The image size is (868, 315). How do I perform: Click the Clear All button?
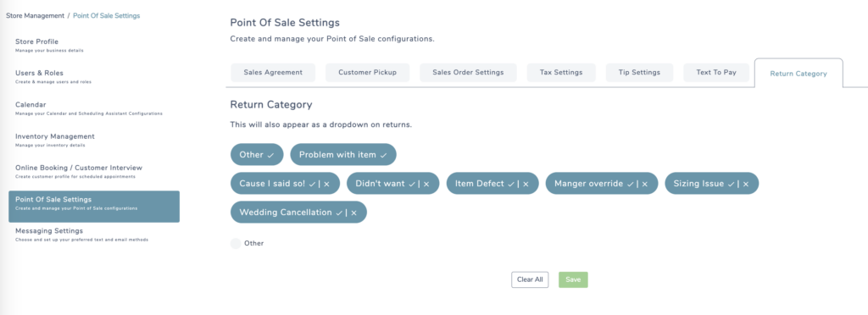click(530, 279)
